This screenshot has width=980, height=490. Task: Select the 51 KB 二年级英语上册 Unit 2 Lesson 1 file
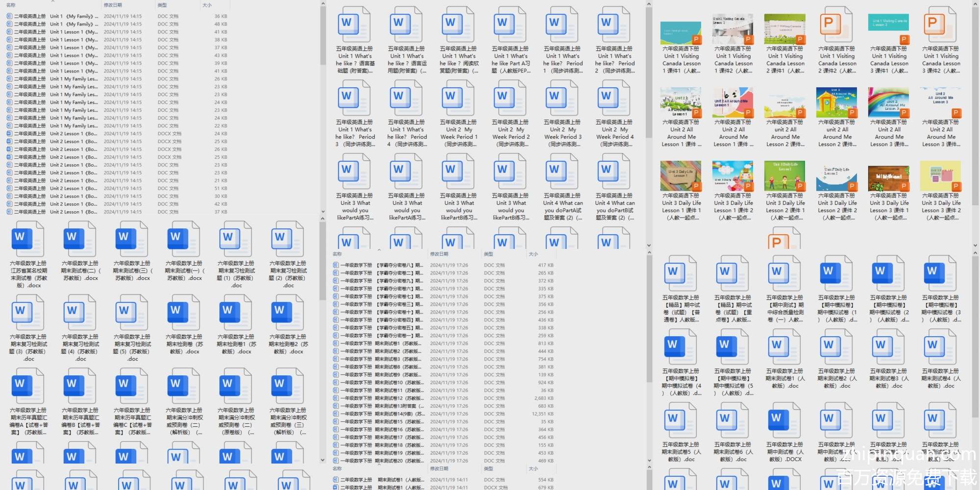pos(73,189)
